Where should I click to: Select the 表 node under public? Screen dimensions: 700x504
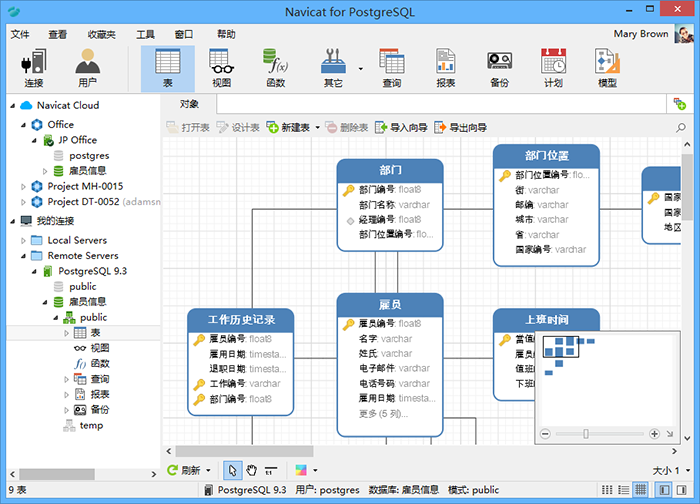87,333
